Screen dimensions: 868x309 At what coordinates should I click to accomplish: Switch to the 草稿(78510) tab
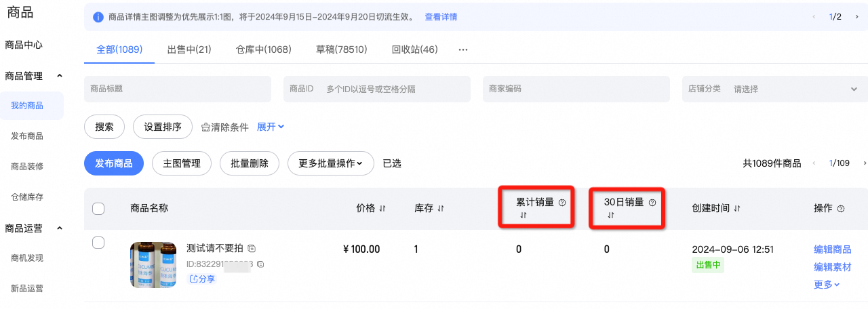point(341,49)
